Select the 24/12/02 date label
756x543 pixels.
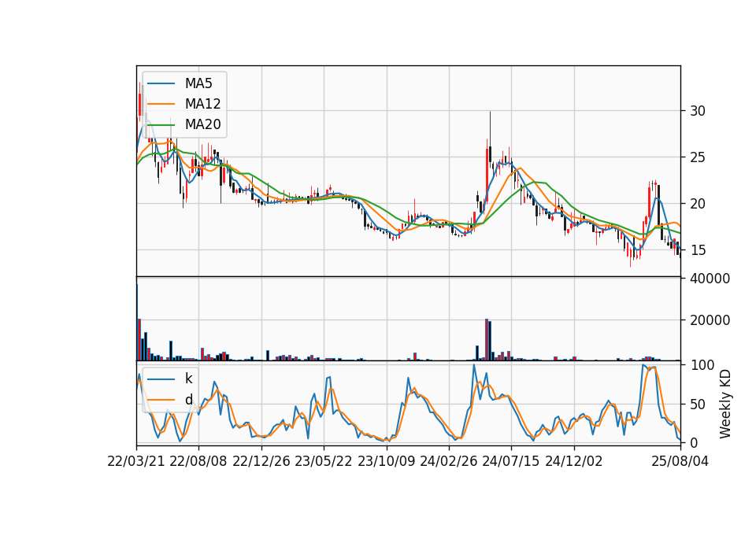point(574,461)
